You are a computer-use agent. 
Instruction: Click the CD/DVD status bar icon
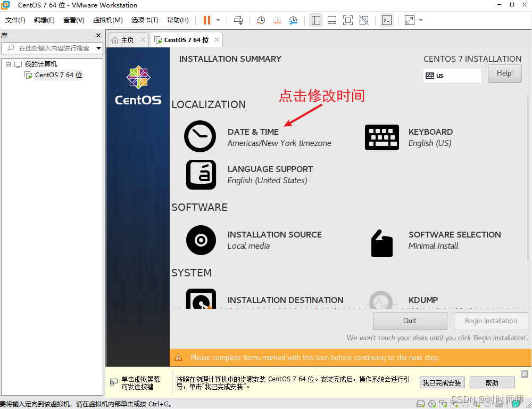[x=432, y=404]
